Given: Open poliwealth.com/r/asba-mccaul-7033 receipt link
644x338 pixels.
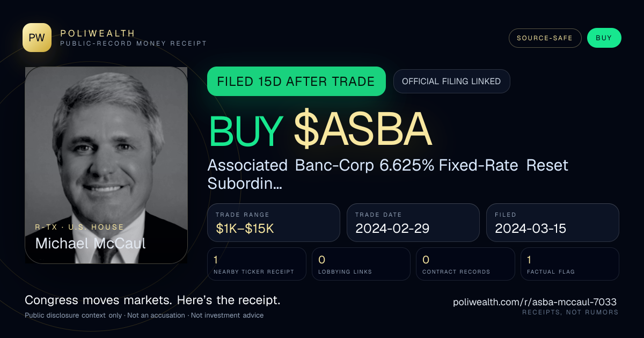Looking at the screenshot, I should click(535, 302).
